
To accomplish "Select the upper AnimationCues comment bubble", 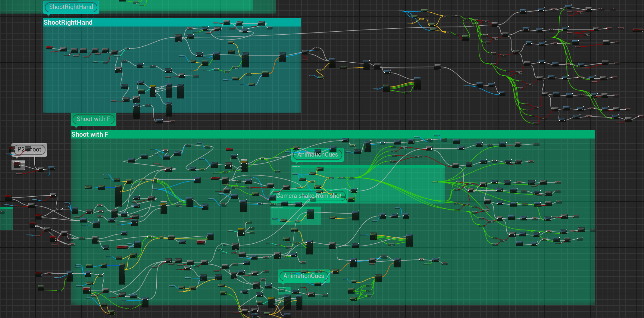I will 318,155.
